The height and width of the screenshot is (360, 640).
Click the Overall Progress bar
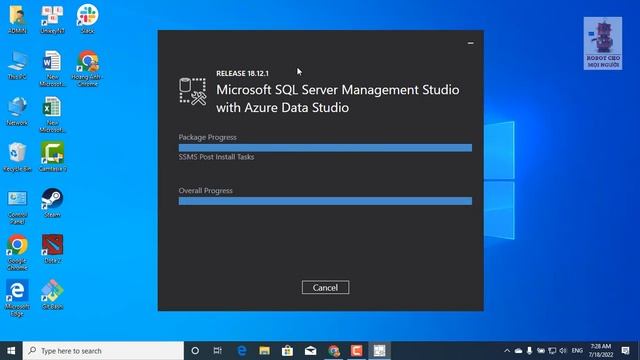325,201
